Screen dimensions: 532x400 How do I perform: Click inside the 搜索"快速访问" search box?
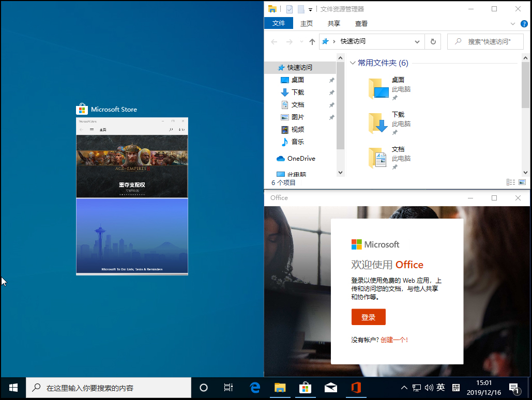click(485, 41)
